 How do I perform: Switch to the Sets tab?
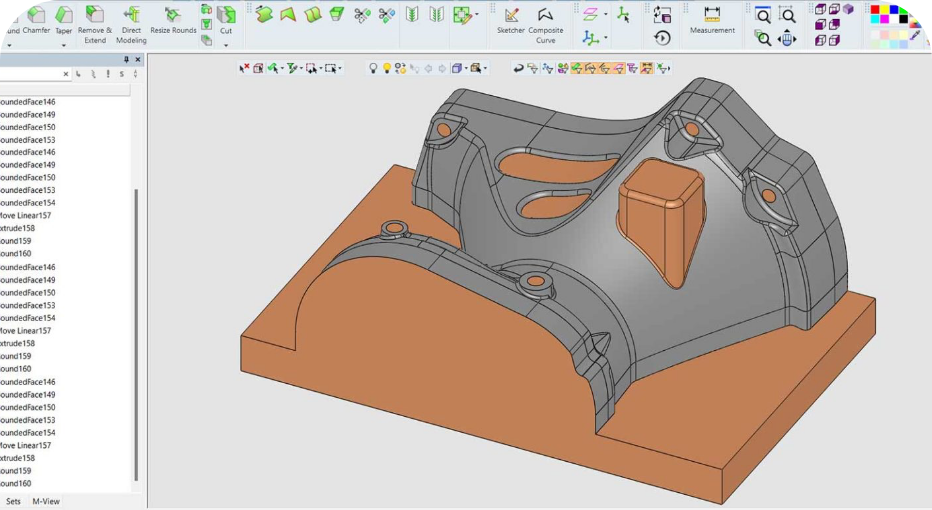click(x=13, y=501)
